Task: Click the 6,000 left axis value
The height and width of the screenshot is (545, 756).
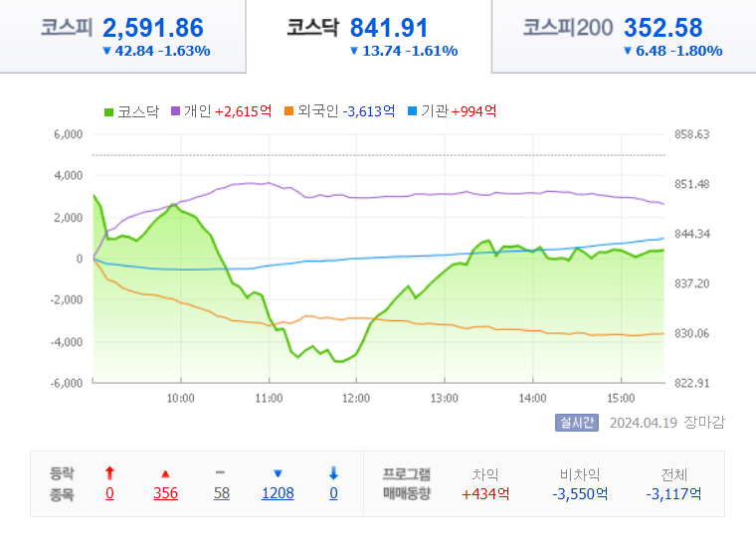Action: [x=69, y=134]
